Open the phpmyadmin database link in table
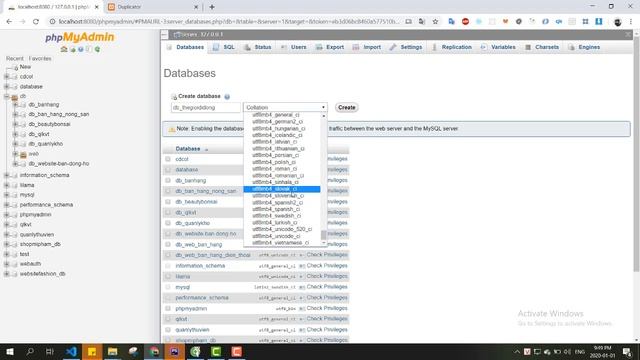 pos(191,309)
